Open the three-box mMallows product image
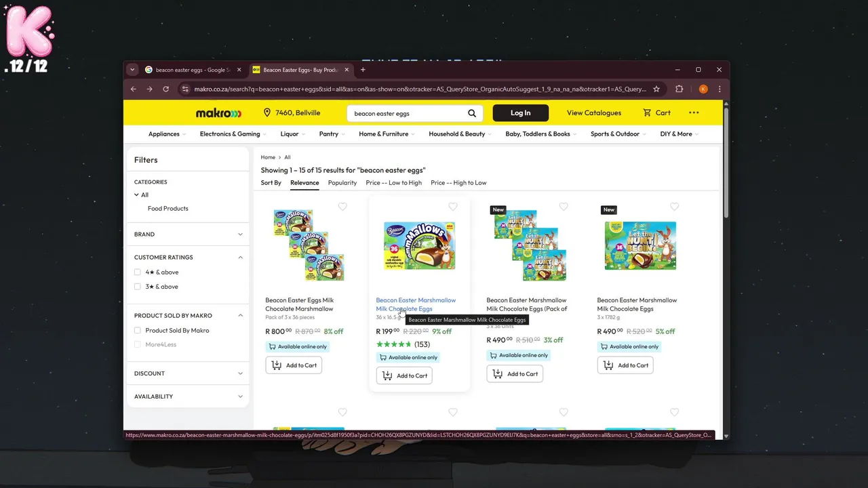 point(309,245)
